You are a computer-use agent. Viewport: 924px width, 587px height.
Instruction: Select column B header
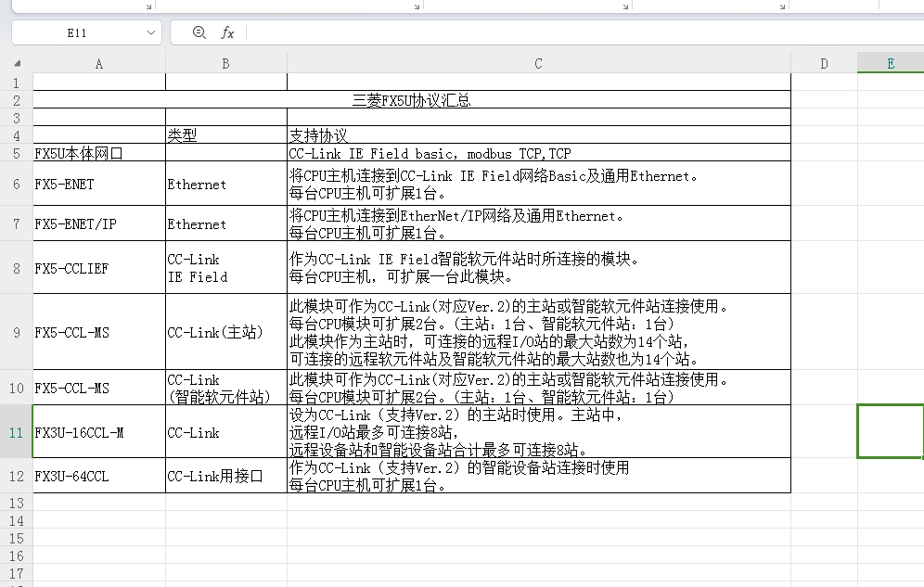225,63
